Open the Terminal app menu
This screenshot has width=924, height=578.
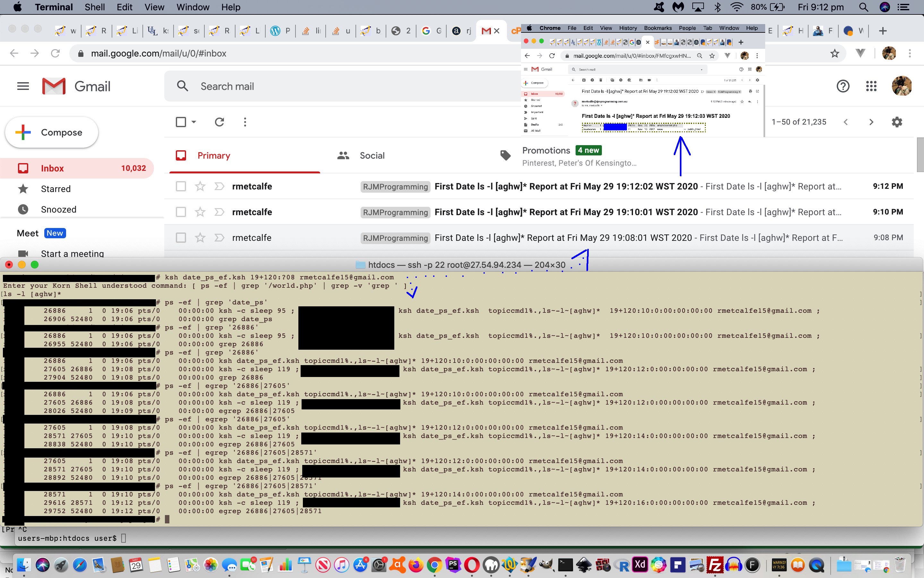(x=54, y=7)
